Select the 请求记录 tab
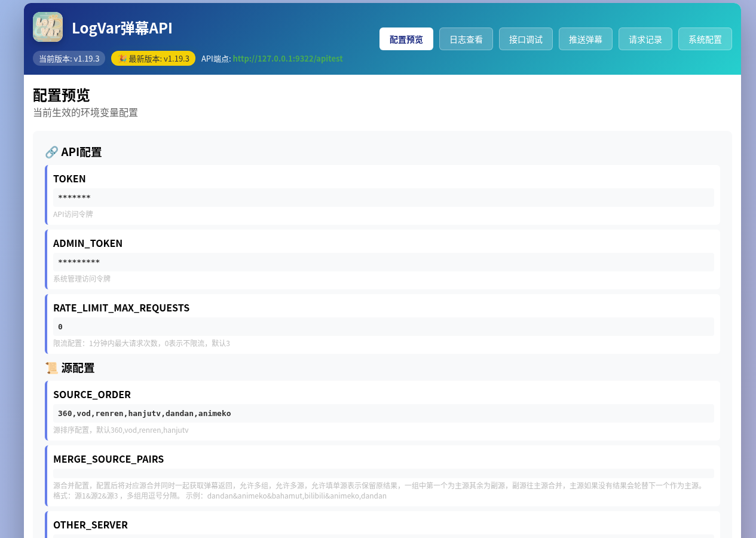This screenshot has height=538, width=756. point(645,39)
